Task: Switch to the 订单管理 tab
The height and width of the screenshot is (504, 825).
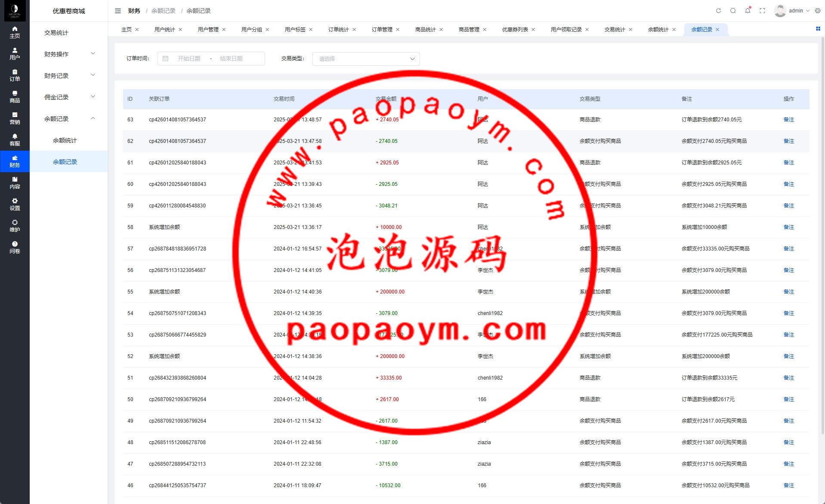Action: (382, 30)
